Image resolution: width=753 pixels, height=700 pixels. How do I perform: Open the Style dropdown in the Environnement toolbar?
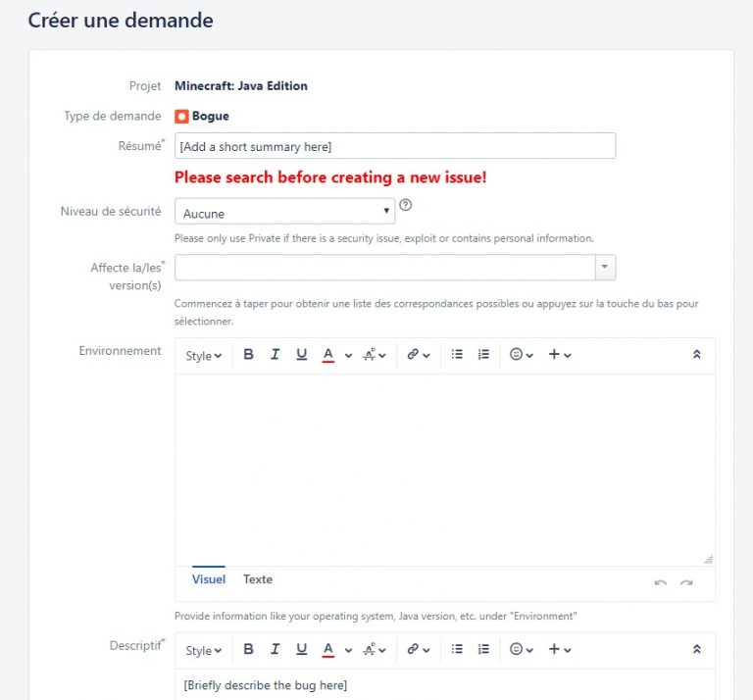203,356
